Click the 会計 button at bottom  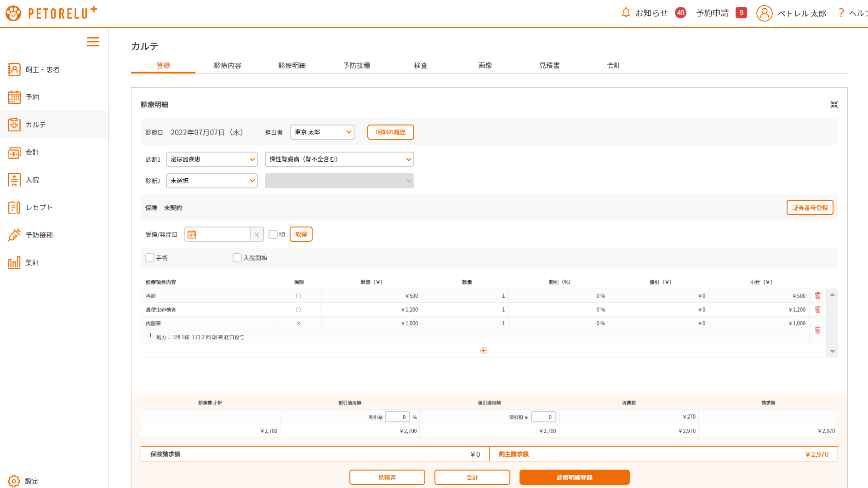click(472, 477)
